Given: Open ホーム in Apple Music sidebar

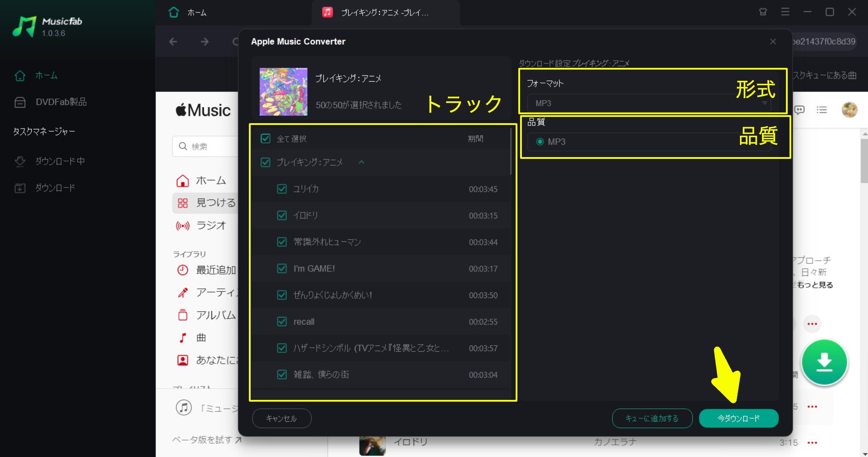Looking at the screenshot, I should pos(202,181).
